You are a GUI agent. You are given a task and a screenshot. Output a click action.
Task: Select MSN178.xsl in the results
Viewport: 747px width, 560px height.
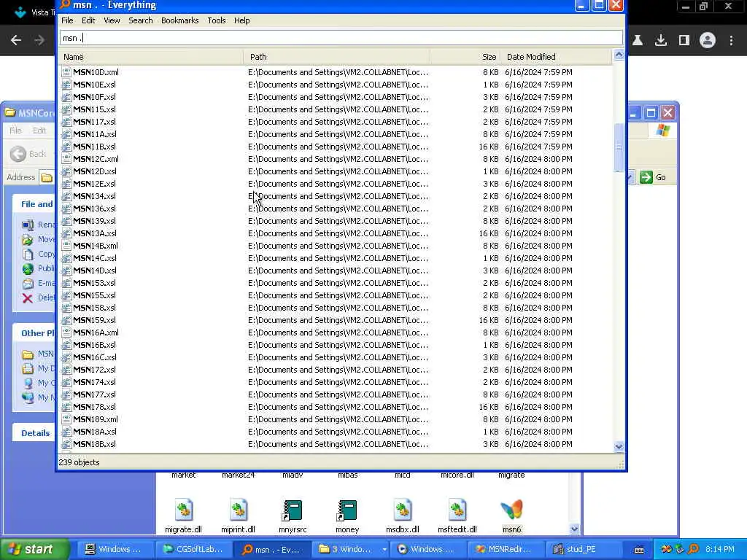tap(94, 407)
